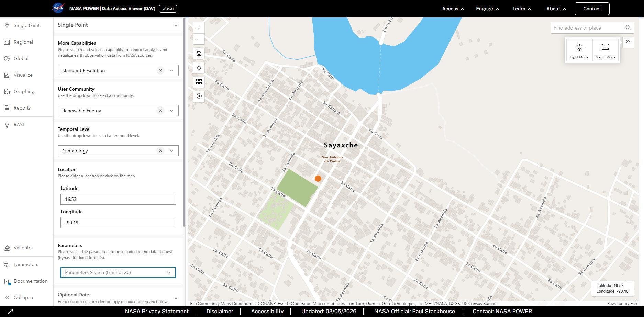The height and width of the screenshot is (317, 644).
Task: Collapse the map tools panel arrow
Action: tap(628, 42)
